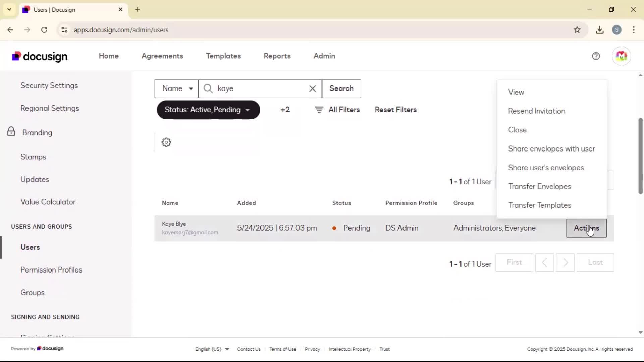Open the Kaye Blye user name

(174, 224)
